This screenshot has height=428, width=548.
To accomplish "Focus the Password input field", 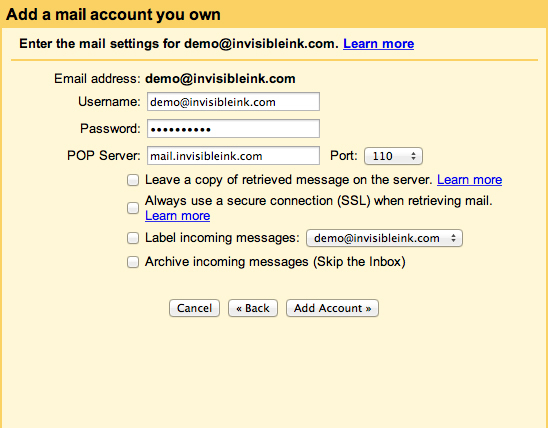I will pyautogui.click(x=233, y=129).
